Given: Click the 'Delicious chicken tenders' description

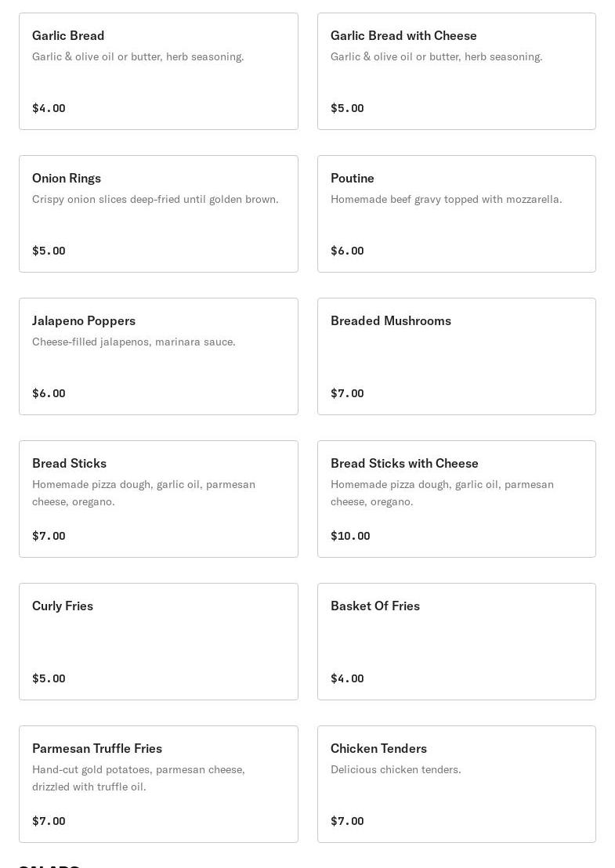Looking at the screenshot, I should 396,769.
